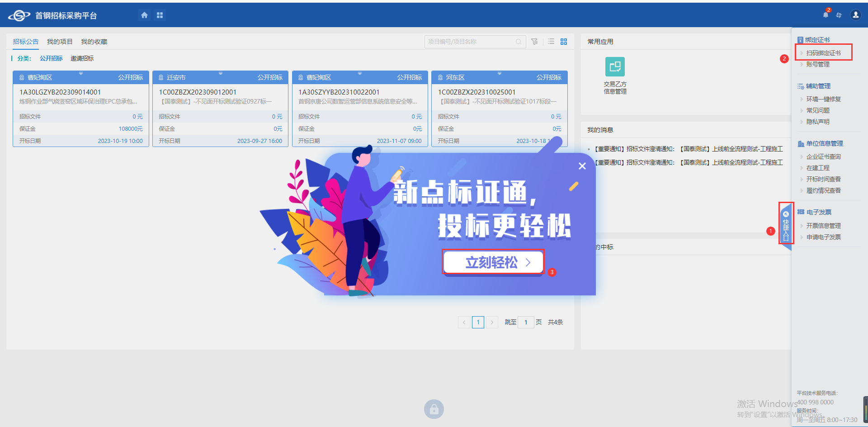
Task: Click the home icon in header
Action: [x=144, y=15]
